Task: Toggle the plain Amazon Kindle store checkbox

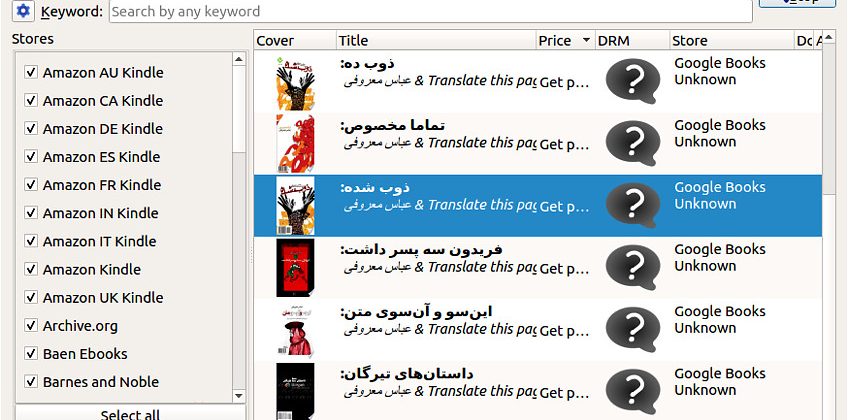Action: tap(31, 269)
